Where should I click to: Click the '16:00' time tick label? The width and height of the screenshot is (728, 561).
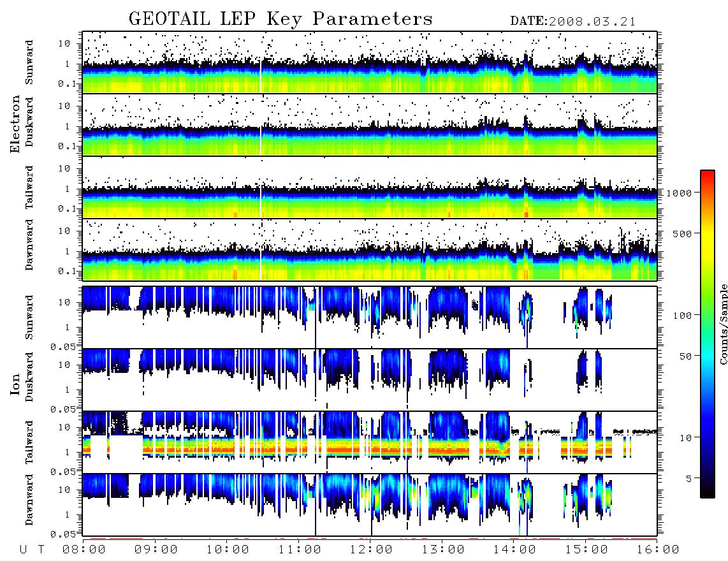[x=658, y=550]
